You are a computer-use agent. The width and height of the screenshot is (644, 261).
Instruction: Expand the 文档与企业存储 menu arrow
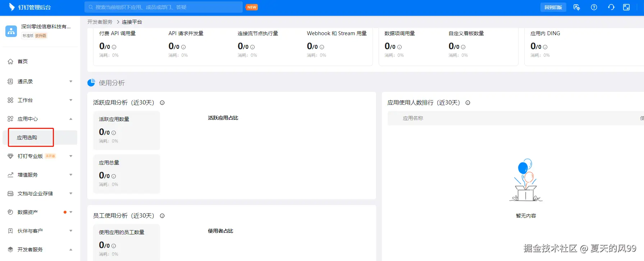(71, 194)
